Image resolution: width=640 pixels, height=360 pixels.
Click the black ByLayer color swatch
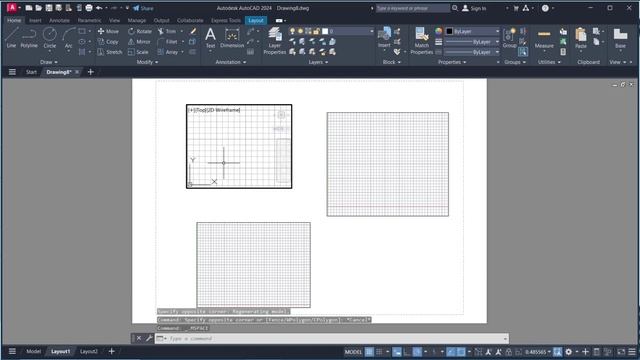(x=449, y=31)
